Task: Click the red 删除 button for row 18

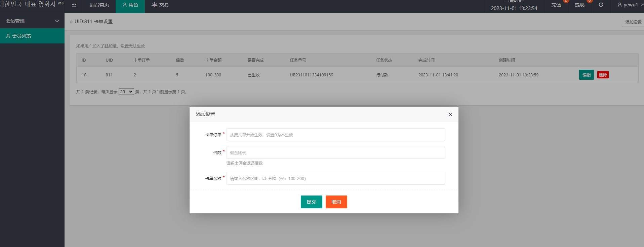Action: 603,75
